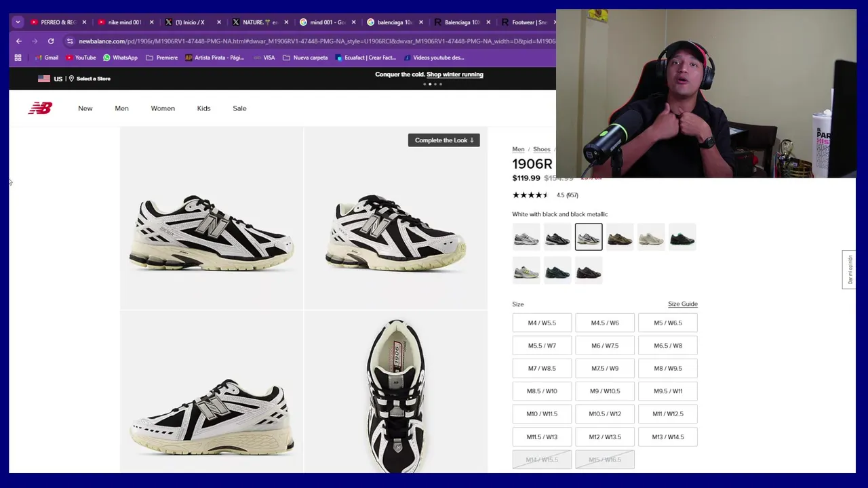This screenshot has height=488, width=868.
Task: Click the newbalance.com URL address bar
Action: pyautogui.click(x=316, y=41)
